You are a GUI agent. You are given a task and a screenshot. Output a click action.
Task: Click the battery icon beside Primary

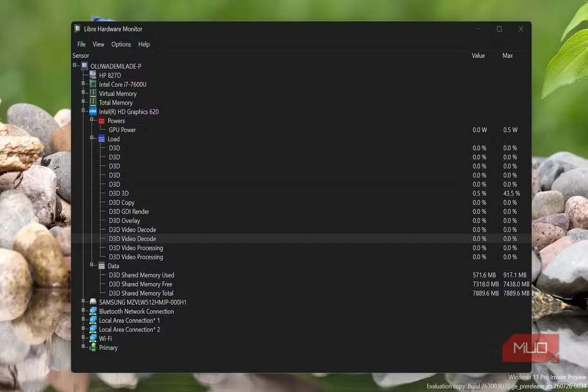coord(93,347)
